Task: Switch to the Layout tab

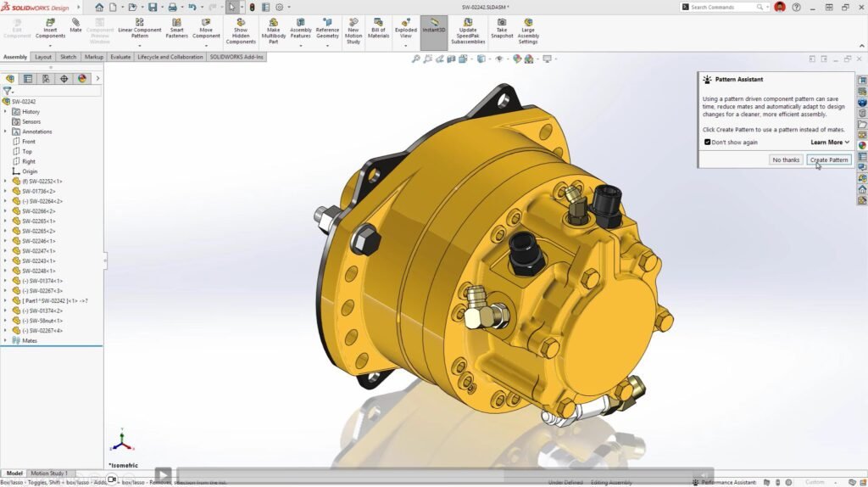Action: [x=42, y=57]
